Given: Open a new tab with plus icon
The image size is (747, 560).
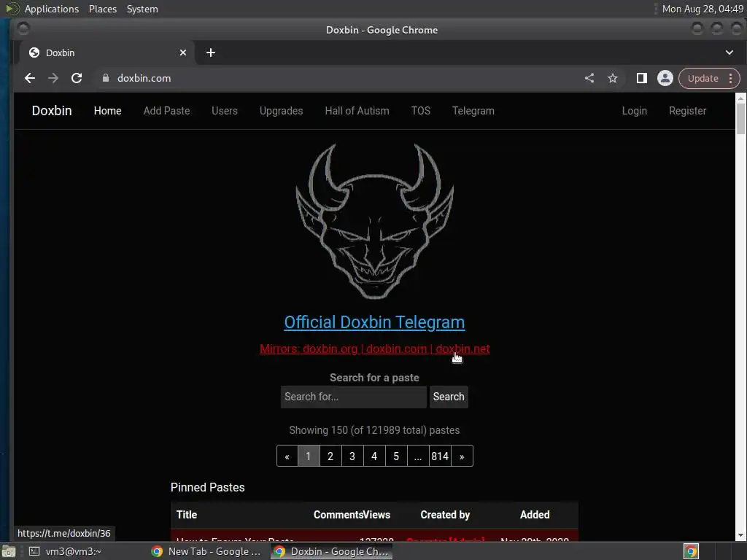Looking at the screenshot, I should pyautogui.click(x=211, y=52).
